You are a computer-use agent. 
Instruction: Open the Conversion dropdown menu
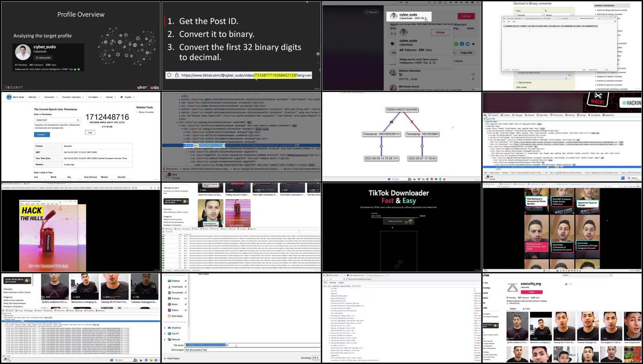(51, 97)
